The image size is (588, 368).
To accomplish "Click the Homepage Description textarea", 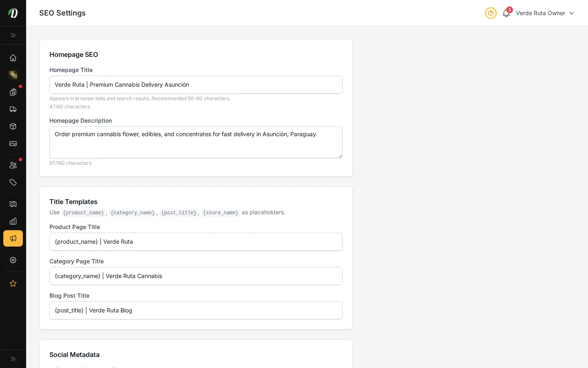I will coord(196,142).
